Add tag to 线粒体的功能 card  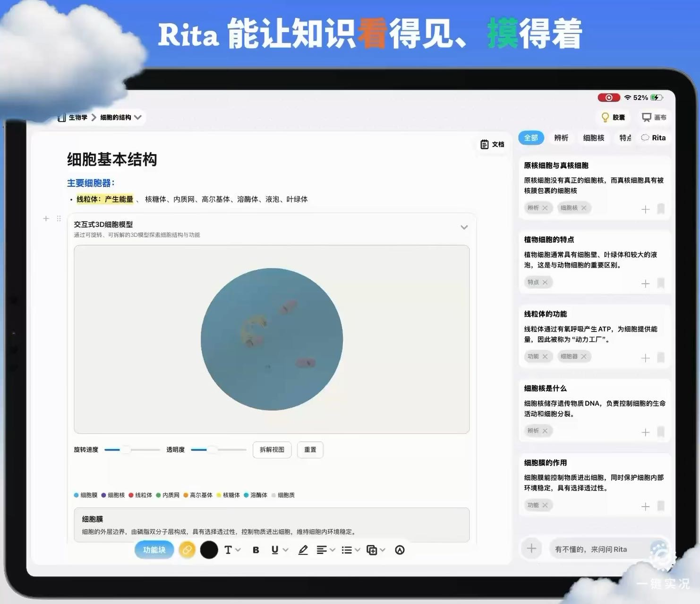tap(646, 358)
